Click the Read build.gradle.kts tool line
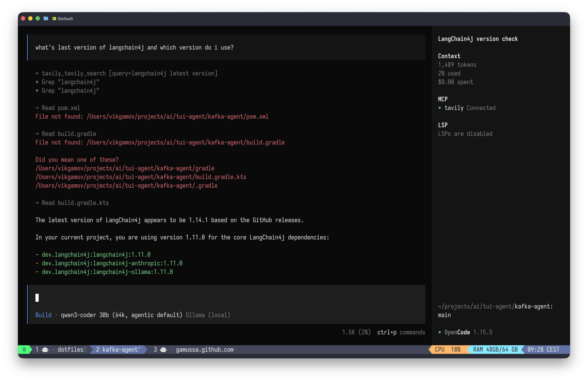 (72, 203)
